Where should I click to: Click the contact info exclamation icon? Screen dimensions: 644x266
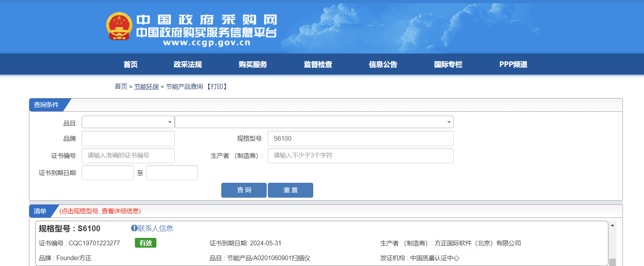point(134,228)
